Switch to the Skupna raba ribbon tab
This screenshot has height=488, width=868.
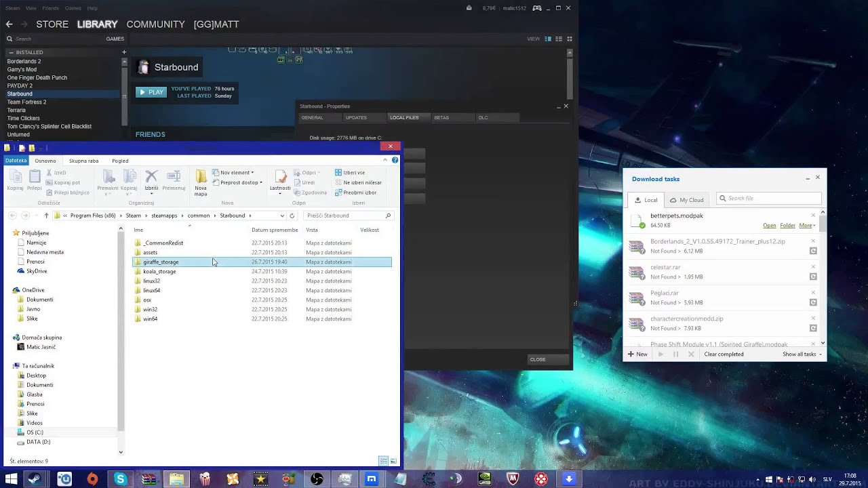pyautogui.click(x=83, y=161)
